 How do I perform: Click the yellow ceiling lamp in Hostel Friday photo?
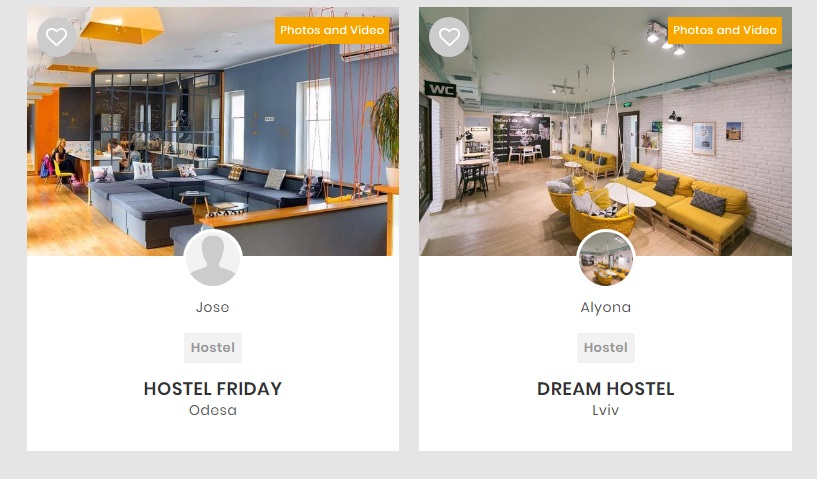pos(122,25)
